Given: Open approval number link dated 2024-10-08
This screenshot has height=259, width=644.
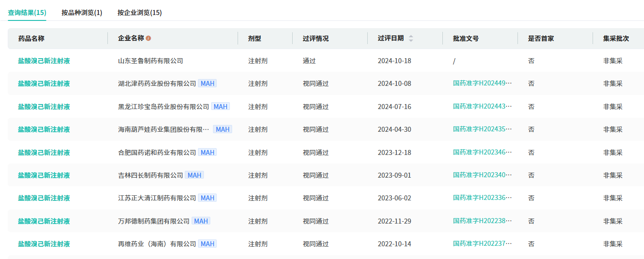Looking at the screenshot, I should point(482,84).
